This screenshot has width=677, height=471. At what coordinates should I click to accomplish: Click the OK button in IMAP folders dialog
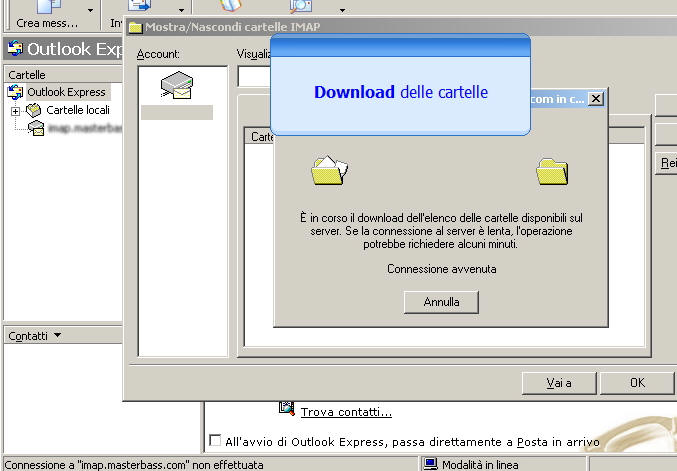tap(637, 383)
